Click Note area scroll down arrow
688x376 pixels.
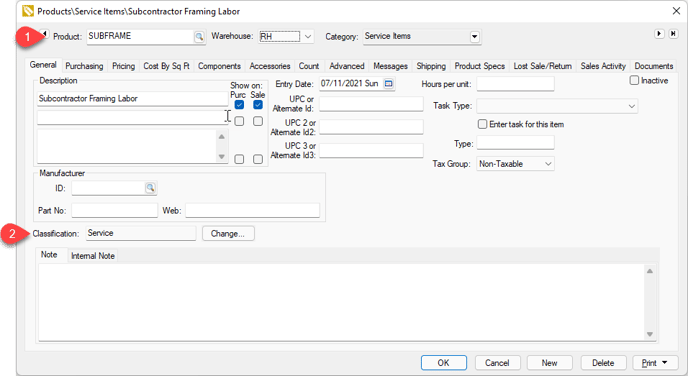pos(649,334)
